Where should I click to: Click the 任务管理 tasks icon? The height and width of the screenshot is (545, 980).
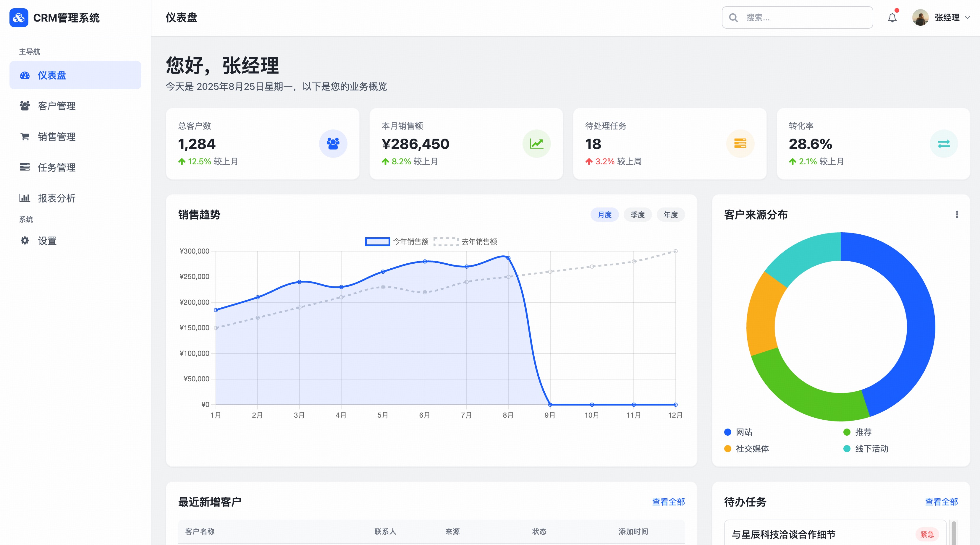click(24, 167)
